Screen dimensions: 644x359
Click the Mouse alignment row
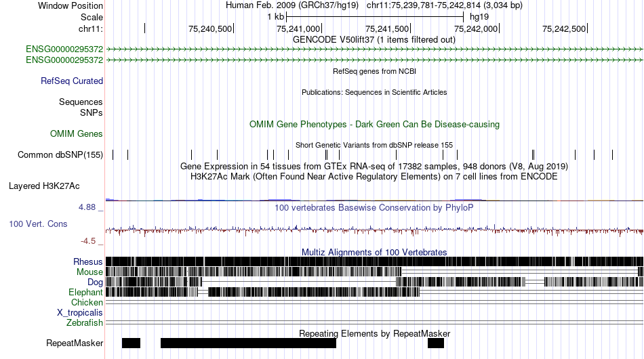[374, 272]
